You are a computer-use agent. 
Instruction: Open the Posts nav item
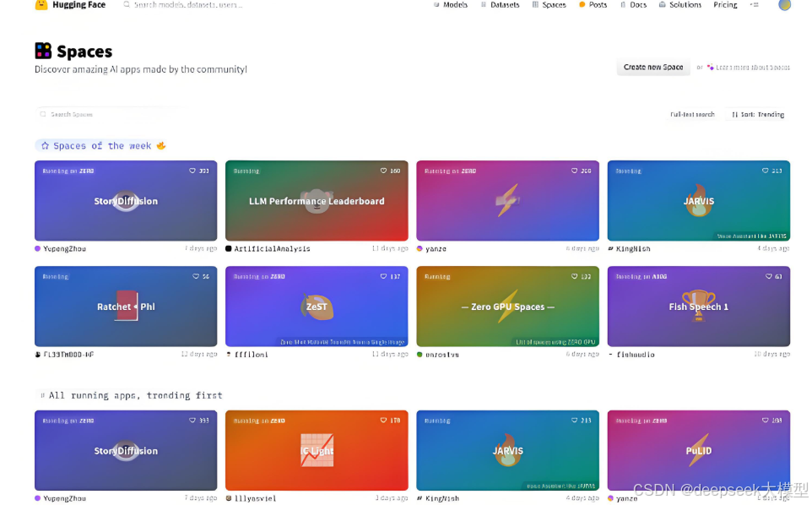pos(593,5)
